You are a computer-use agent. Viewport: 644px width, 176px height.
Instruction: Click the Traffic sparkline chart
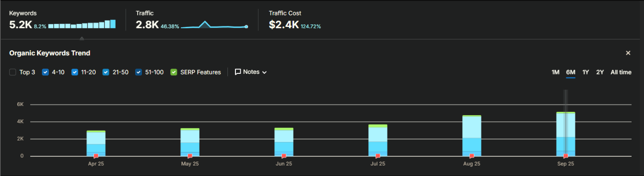coord(214,25)
